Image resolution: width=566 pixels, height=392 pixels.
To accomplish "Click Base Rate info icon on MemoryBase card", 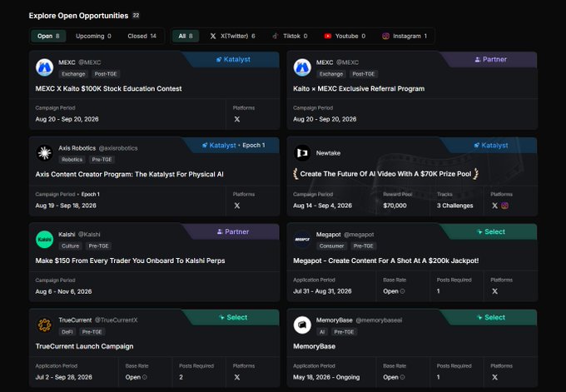I will (403, 377).
